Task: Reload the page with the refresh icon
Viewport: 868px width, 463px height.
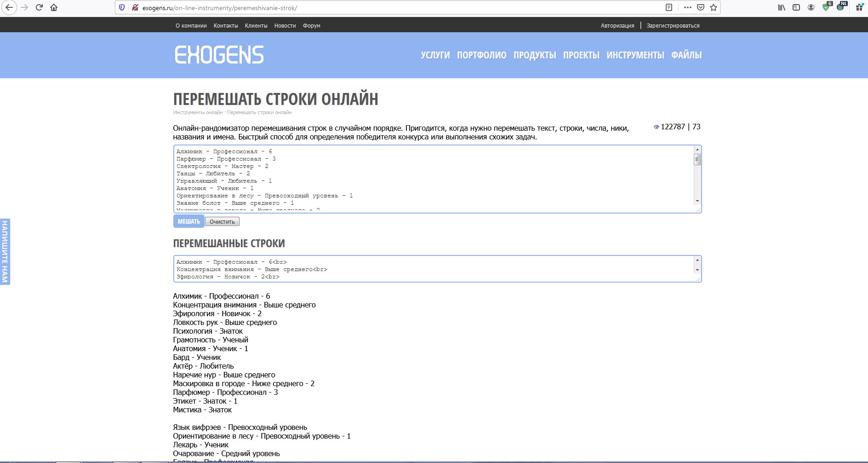Action: coord(39,7)
